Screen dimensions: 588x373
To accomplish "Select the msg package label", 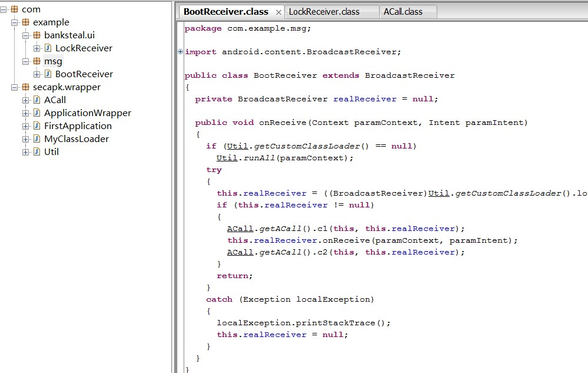I will click(x=53, y=61).
